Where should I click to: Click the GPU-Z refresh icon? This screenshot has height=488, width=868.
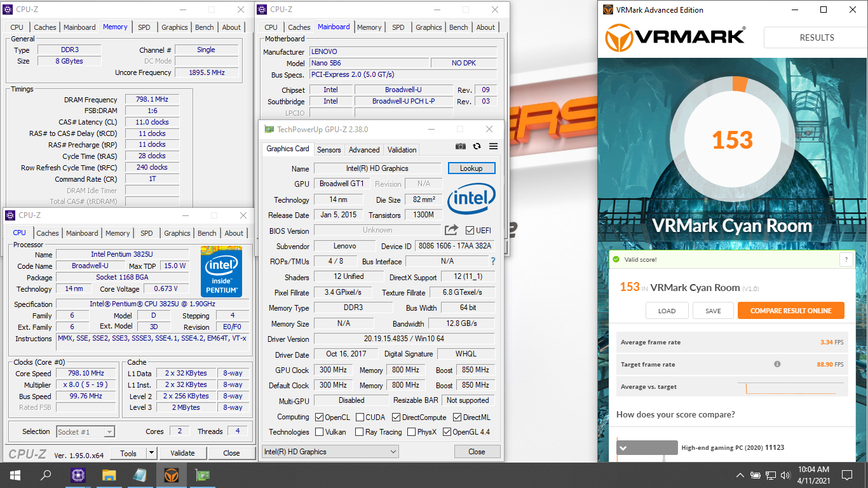pos(477,146)
